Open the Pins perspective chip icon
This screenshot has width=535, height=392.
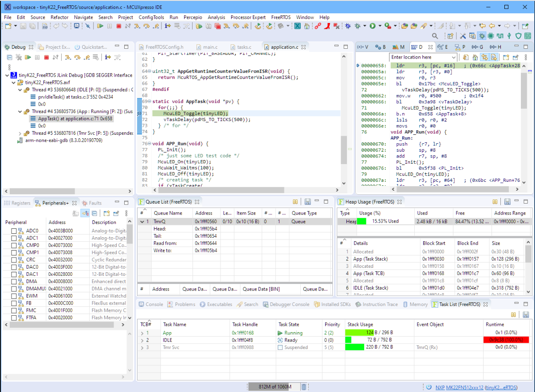[491, 36]
